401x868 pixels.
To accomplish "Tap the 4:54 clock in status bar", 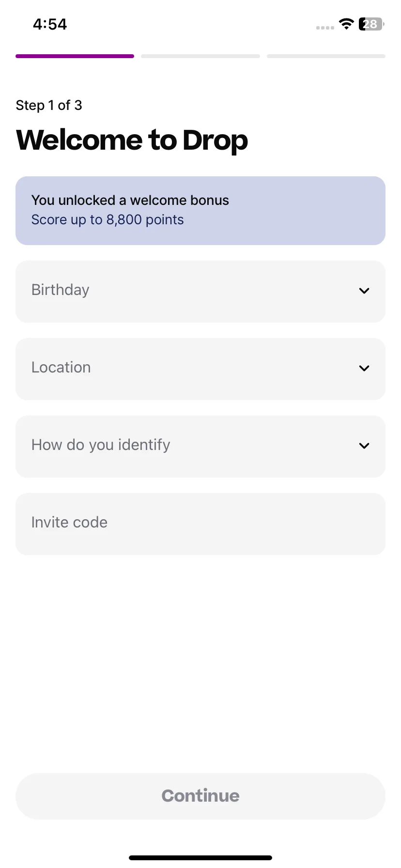I will pos(50,24).
